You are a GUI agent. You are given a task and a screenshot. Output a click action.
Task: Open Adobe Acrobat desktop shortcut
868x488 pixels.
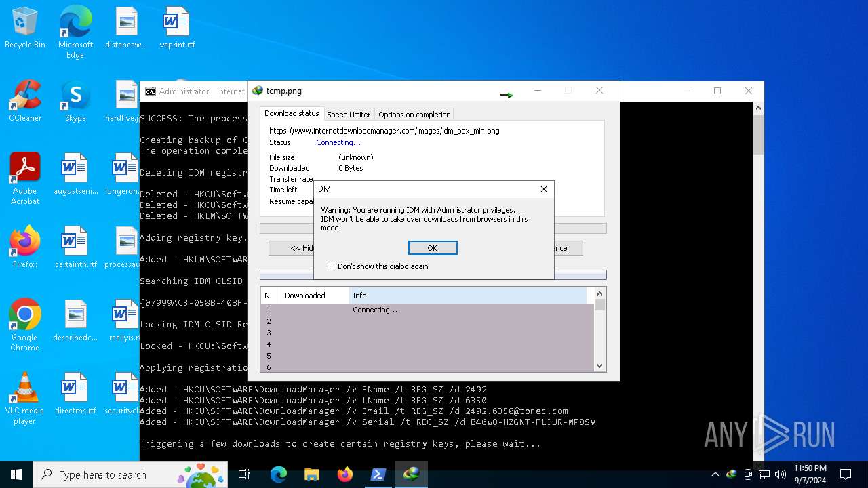[25, 179]
